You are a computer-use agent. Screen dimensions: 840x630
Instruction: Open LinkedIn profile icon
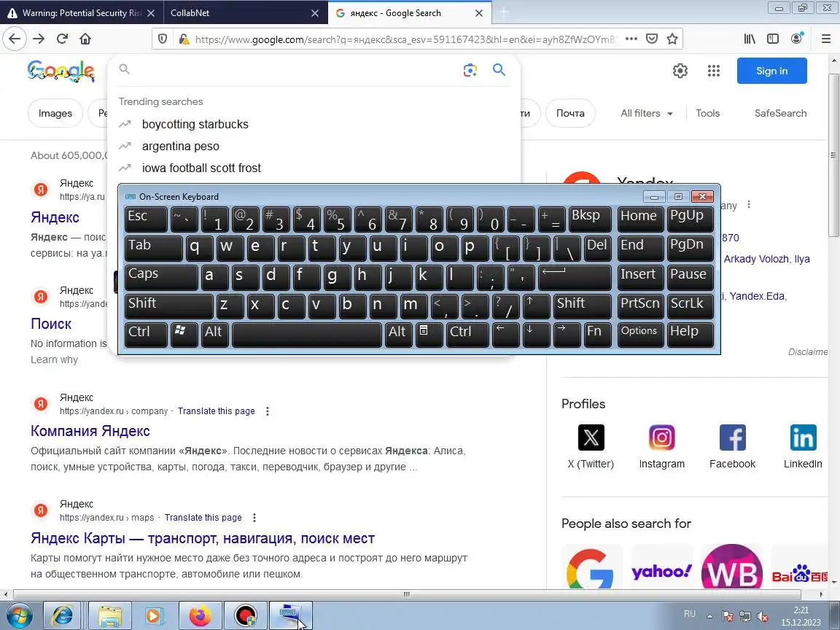coord(803,437)
